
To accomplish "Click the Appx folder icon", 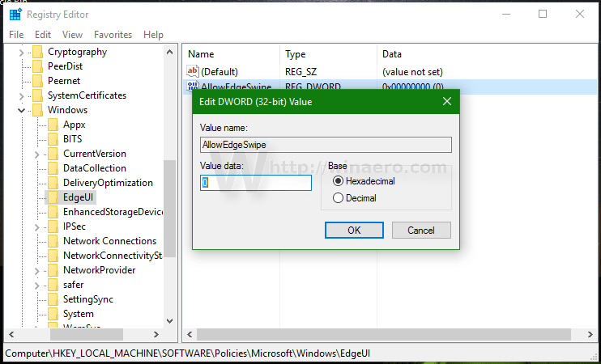I will click(53, 125).
